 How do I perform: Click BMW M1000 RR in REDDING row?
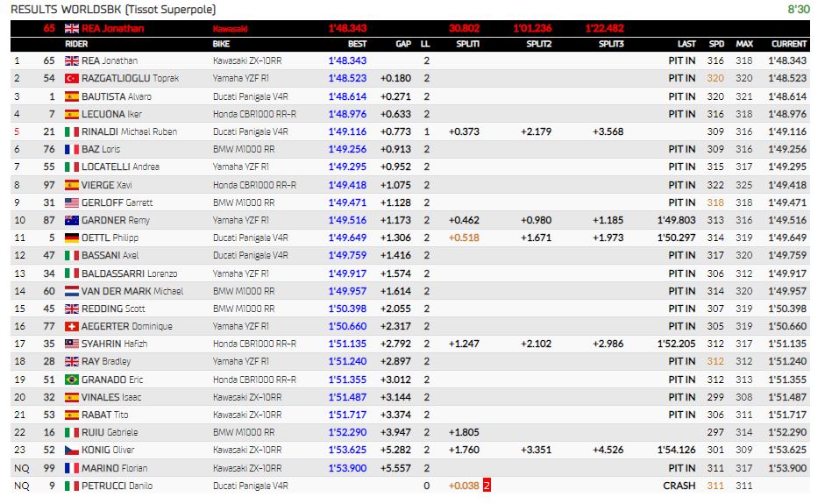tap(244, 309)
